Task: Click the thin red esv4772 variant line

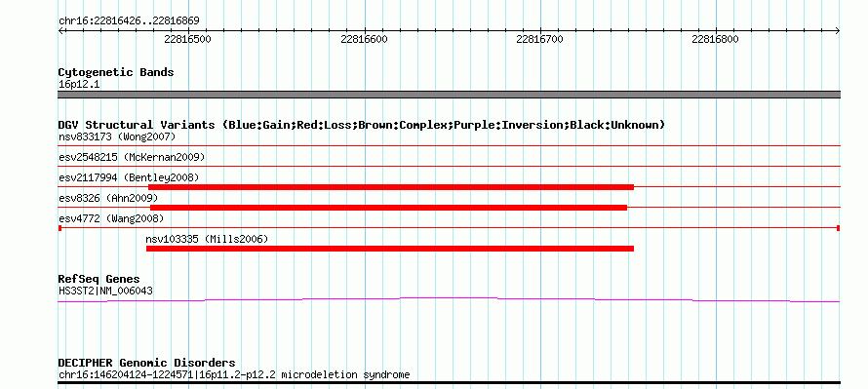Action: click(449, 228)
